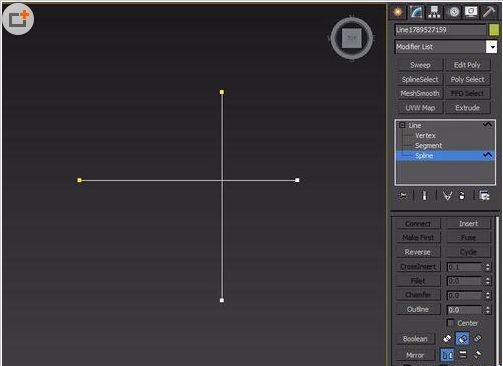Click Make Unique icon under the stack
Image resolution: width=503 pixels, height=366 pixels.
pos(447,196)
